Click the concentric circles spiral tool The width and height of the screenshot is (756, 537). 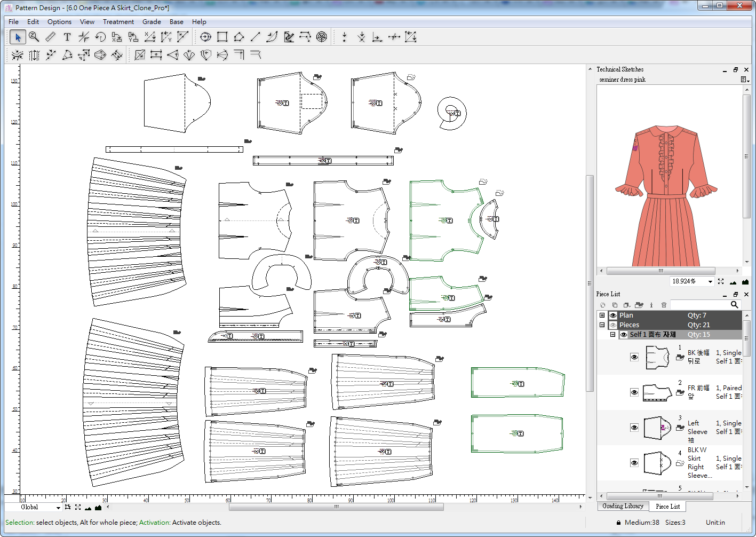pyautogui.click(x=322, y=37)
